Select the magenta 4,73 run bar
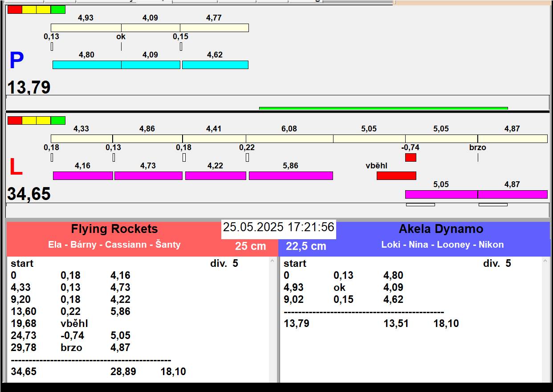Image resolution: width=553 pixels, height=392 pixels. pos(148,176)
